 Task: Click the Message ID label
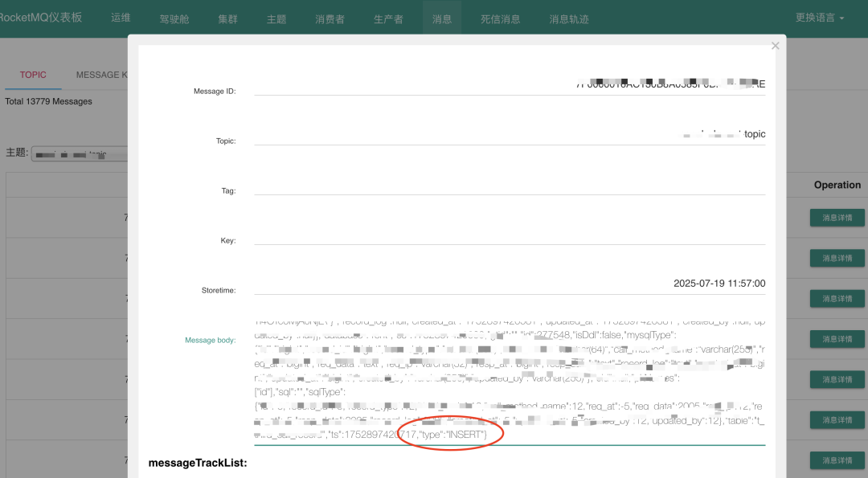pyautogui.click(x=215, y=92)
